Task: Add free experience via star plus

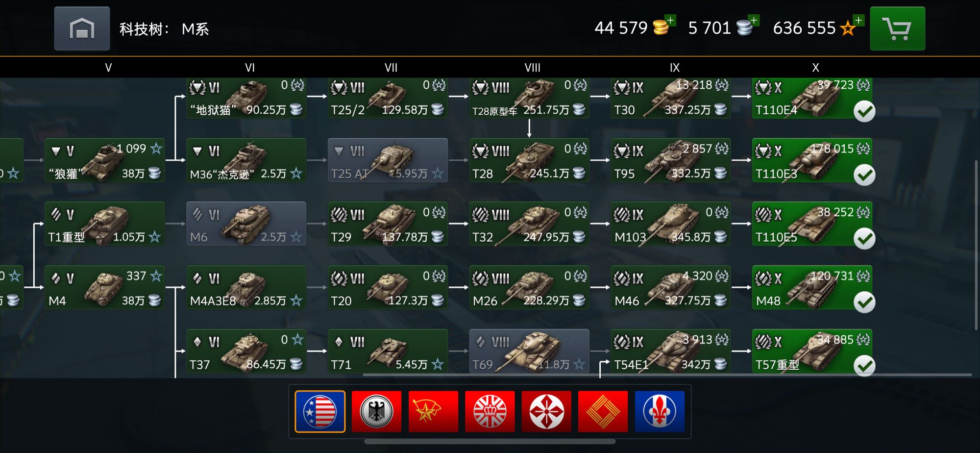Action: [x=858, y=20]
